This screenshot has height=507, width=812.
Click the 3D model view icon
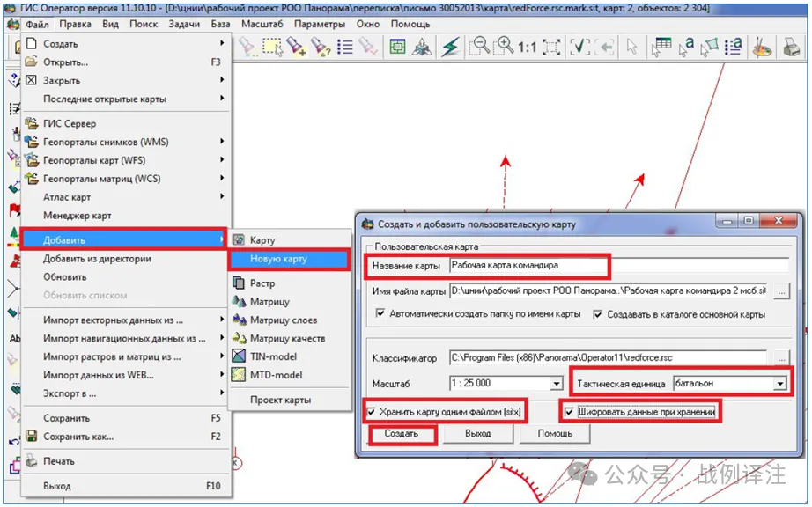[422, 47]
